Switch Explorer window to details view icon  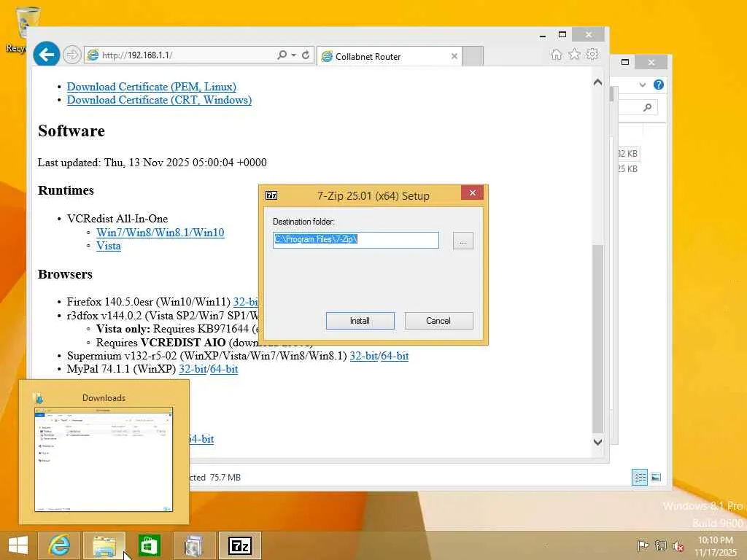(x=639, y=477)
